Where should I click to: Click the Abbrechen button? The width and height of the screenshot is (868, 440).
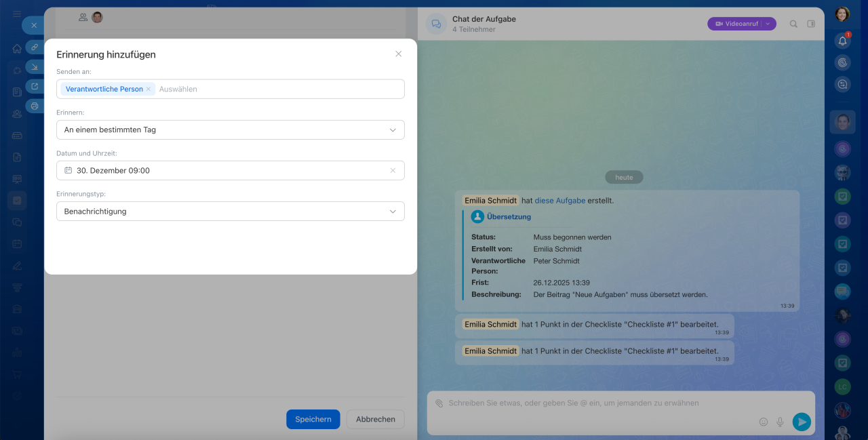point(375,419)
